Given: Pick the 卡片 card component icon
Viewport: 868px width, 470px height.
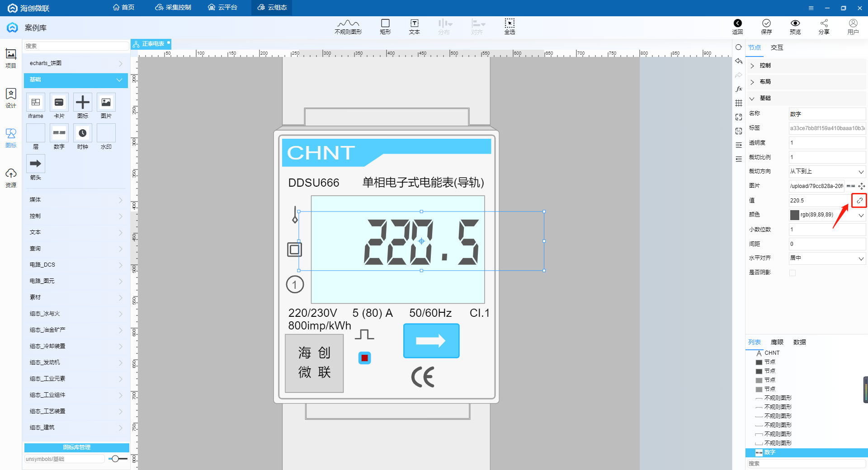Looking at the screenshot, I should coord(59,102).
